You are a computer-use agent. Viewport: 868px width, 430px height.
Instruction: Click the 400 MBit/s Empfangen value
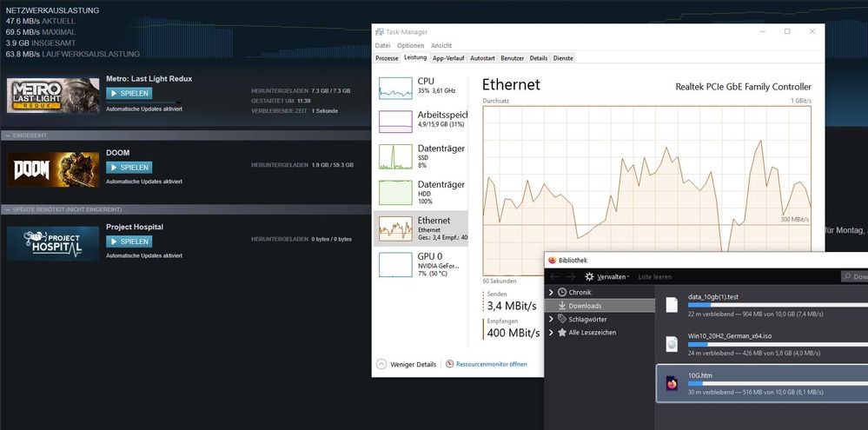[514, 332]
